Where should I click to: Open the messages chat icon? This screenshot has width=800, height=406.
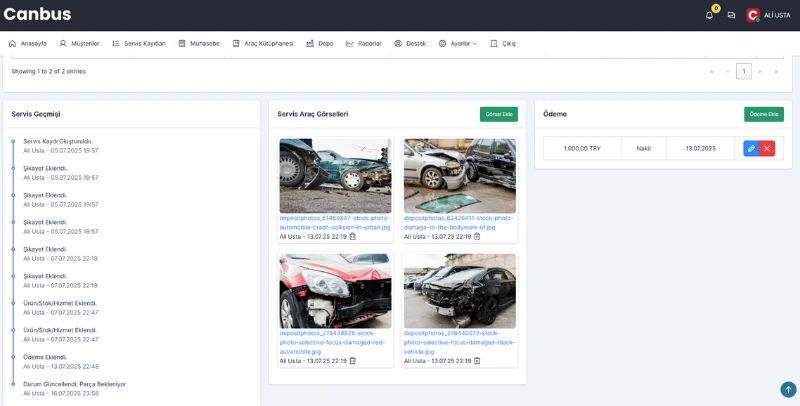point(731,15)
